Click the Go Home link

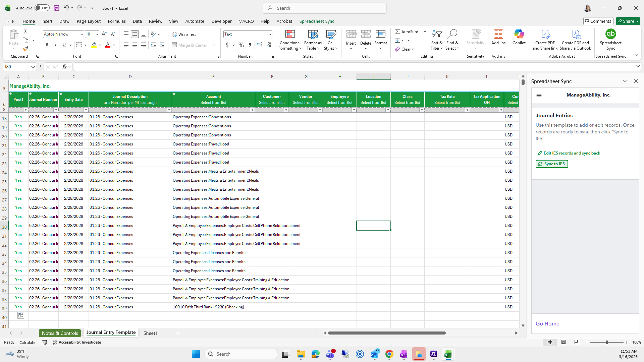547,323
